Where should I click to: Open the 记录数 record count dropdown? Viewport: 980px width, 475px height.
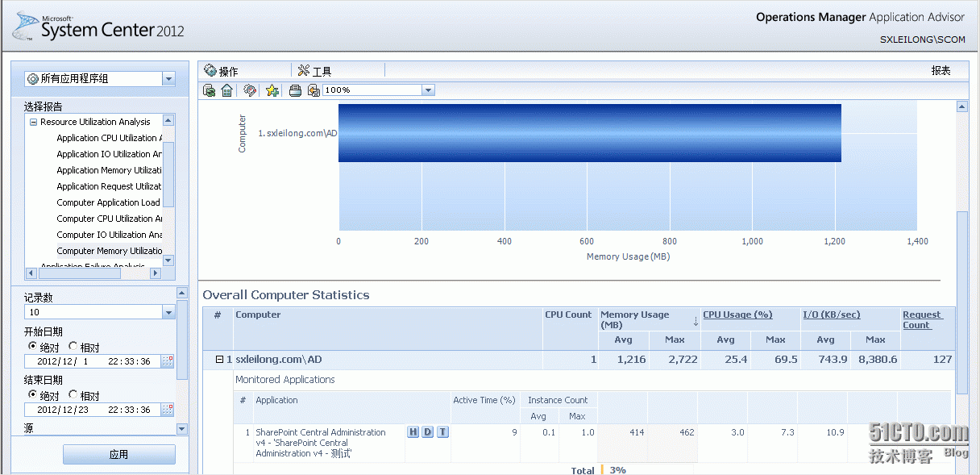click(x=168, y=312)
